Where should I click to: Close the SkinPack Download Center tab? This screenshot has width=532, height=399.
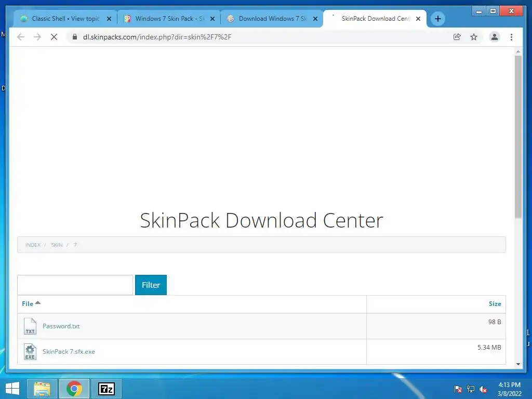pos(418,19)
